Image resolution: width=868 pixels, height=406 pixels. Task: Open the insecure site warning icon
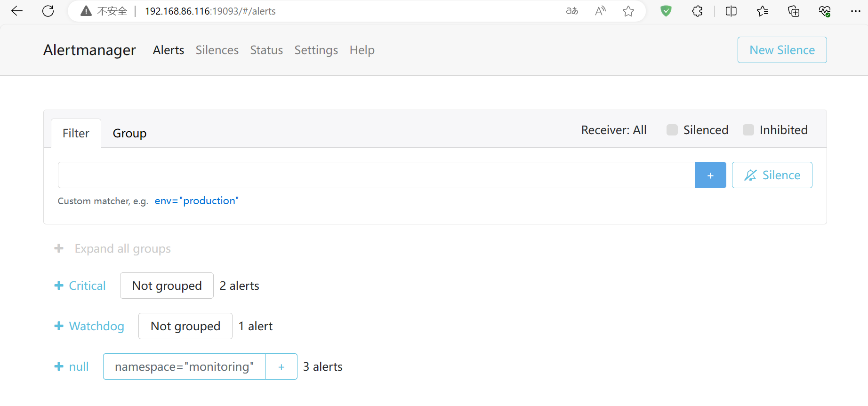point(86,11)
